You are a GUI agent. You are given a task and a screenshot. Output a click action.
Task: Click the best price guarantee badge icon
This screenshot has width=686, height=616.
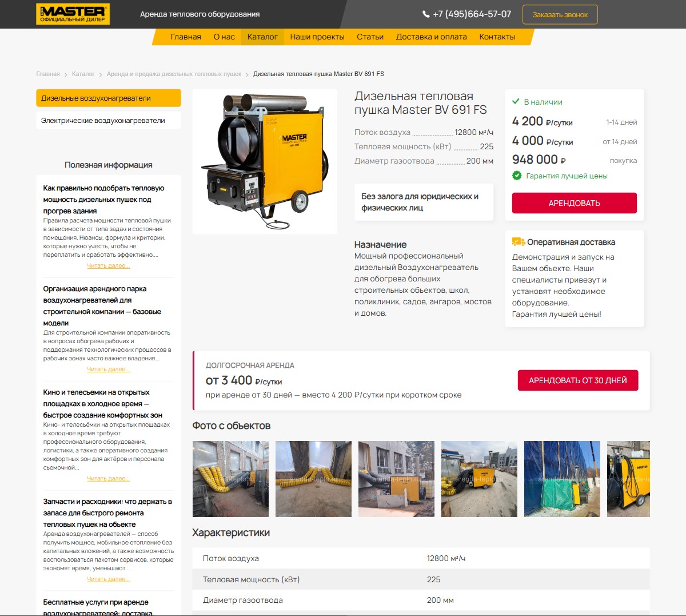[x=517, y=176]
